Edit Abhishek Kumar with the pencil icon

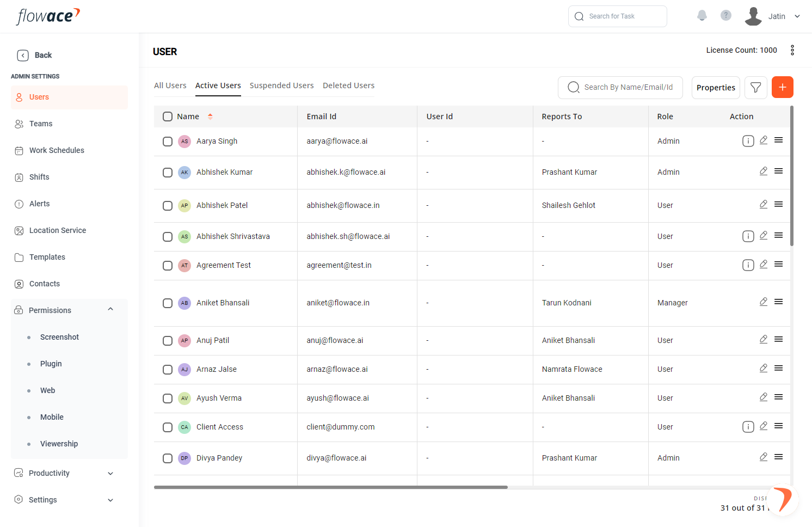pyautogui.click(x=764, y=171)
